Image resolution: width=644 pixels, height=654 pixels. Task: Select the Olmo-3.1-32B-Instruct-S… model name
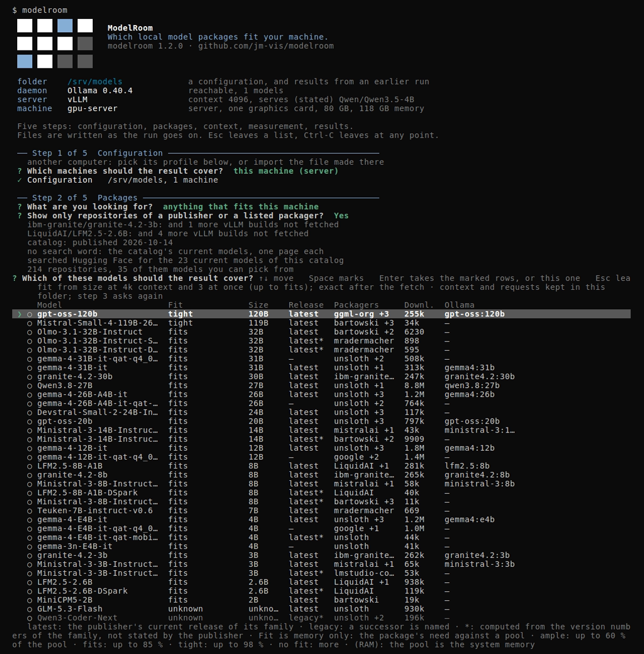(x=98, y=341)
